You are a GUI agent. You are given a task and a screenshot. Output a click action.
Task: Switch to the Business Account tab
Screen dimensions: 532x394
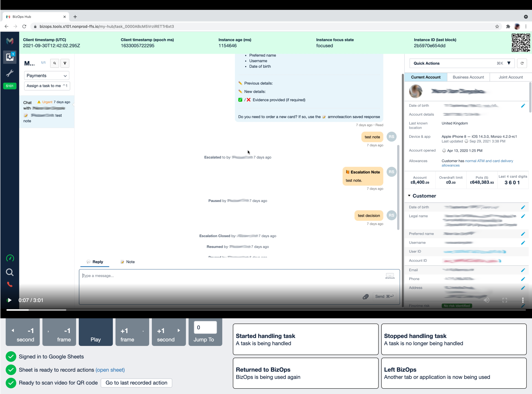[468, 77]
